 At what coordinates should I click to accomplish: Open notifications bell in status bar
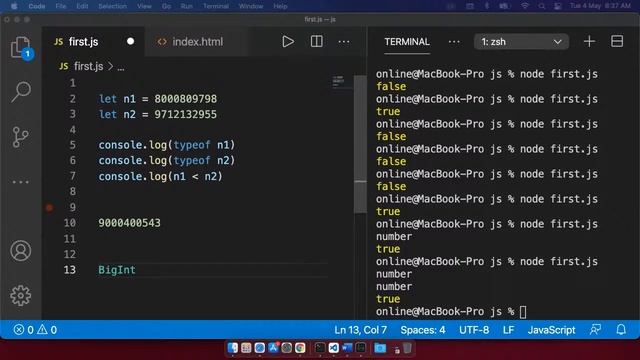point(621,330)
